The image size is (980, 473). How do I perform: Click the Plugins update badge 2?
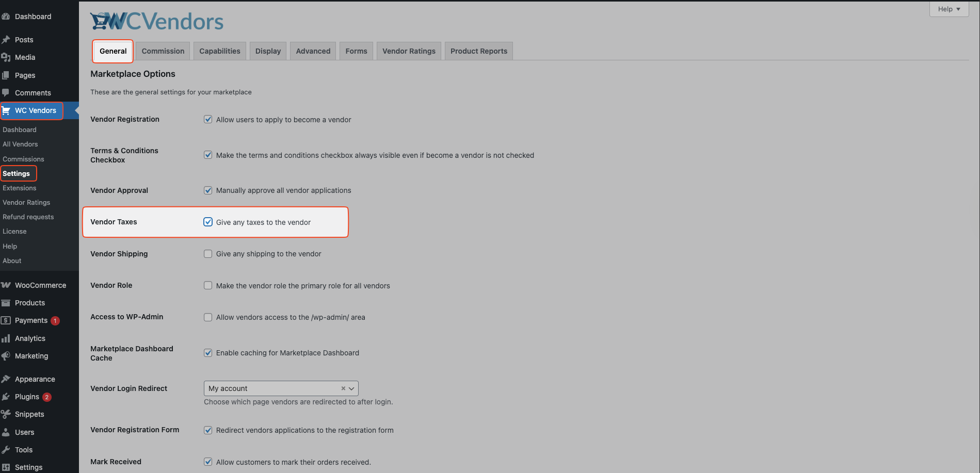[47, 397]
